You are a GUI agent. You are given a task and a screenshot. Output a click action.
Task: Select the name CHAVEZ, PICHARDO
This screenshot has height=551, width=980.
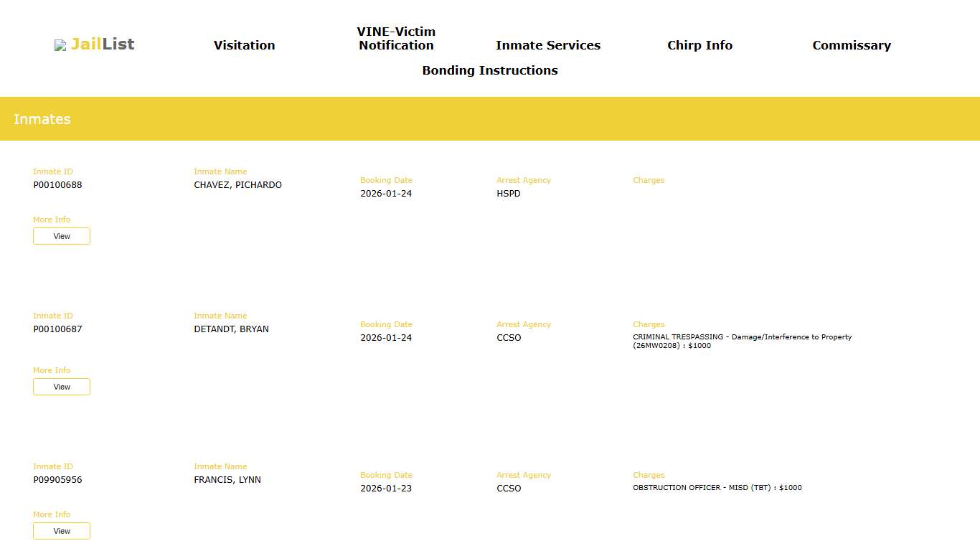[237, 185]
